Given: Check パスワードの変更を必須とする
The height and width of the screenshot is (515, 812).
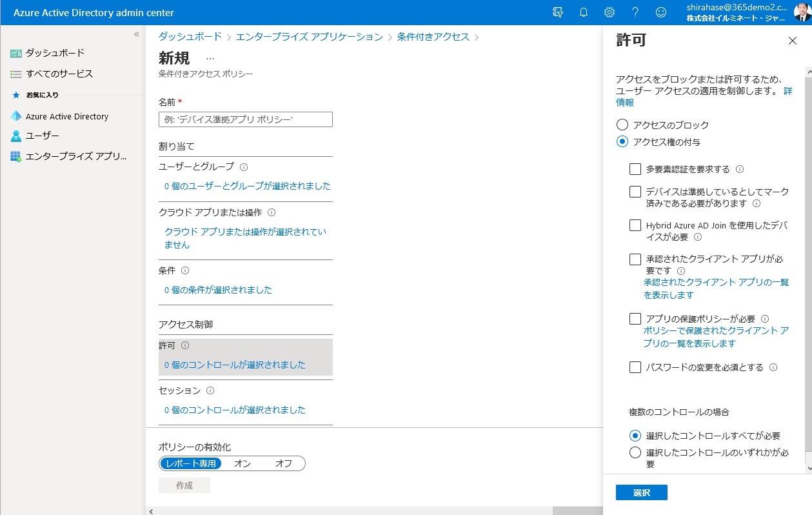Looking at the screenshot, I should [x=635, y=368].
